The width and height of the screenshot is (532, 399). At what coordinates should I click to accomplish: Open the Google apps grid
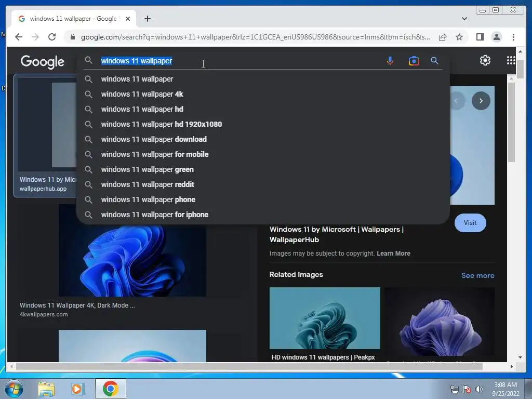tap(511, 60)
